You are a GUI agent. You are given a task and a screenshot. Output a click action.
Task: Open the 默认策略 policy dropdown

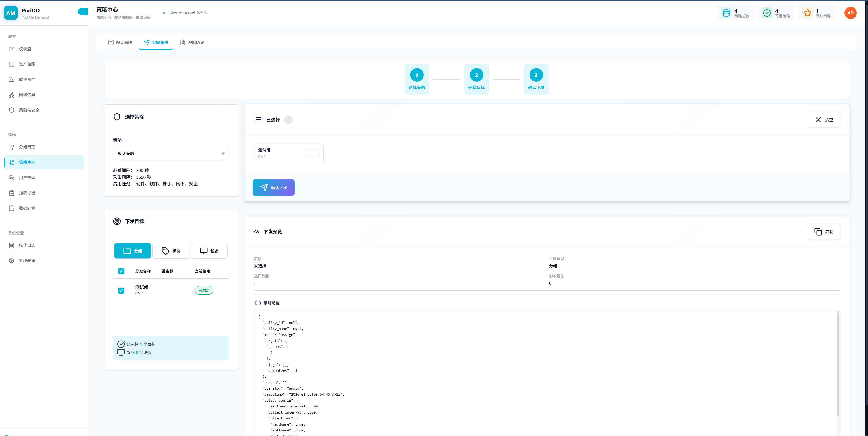(x=171, y=153)
